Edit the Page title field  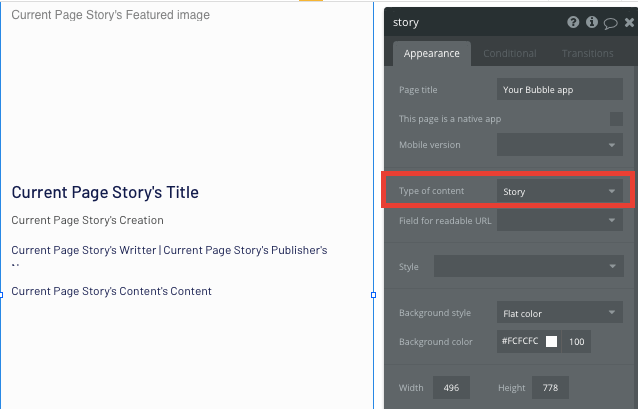559,90
